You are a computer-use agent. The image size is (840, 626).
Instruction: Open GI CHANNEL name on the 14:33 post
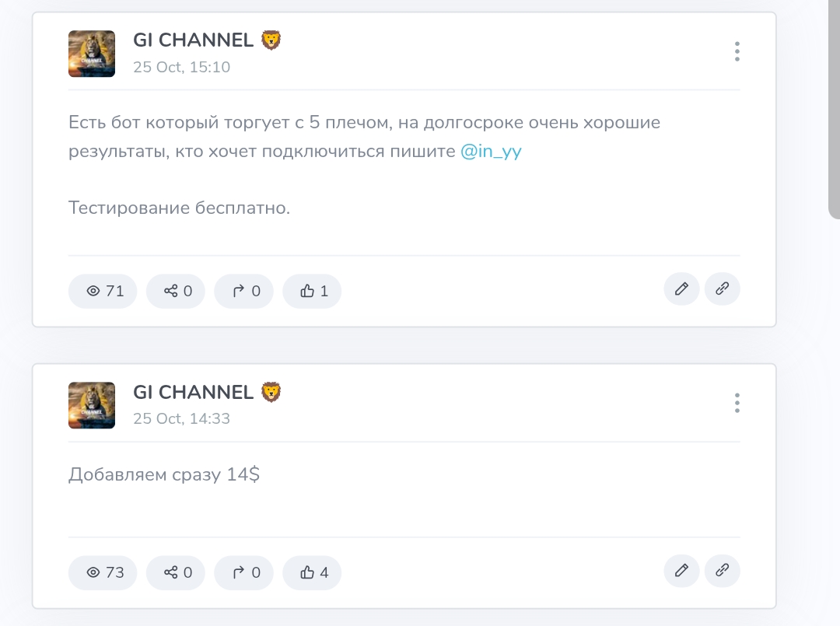tap(194, 392)
